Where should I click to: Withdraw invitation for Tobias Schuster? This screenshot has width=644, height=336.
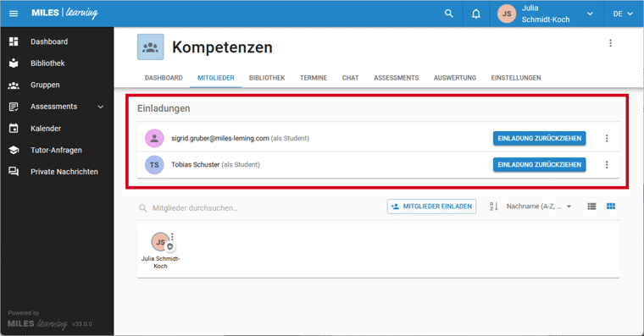539,165
